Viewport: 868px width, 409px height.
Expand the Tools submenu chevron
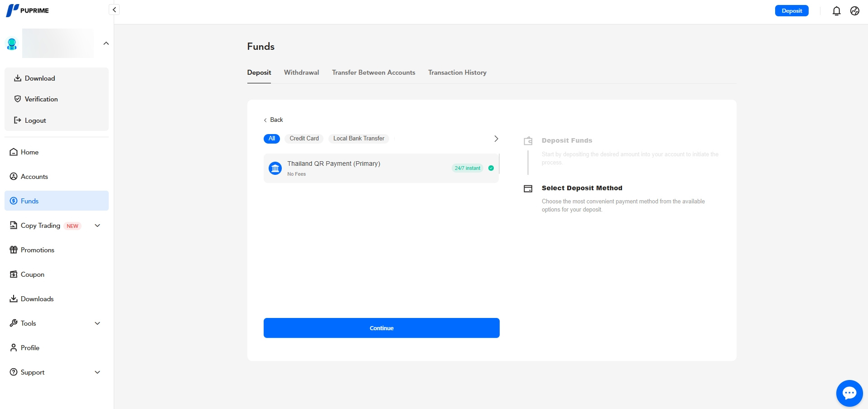click(x=97, y=323)
